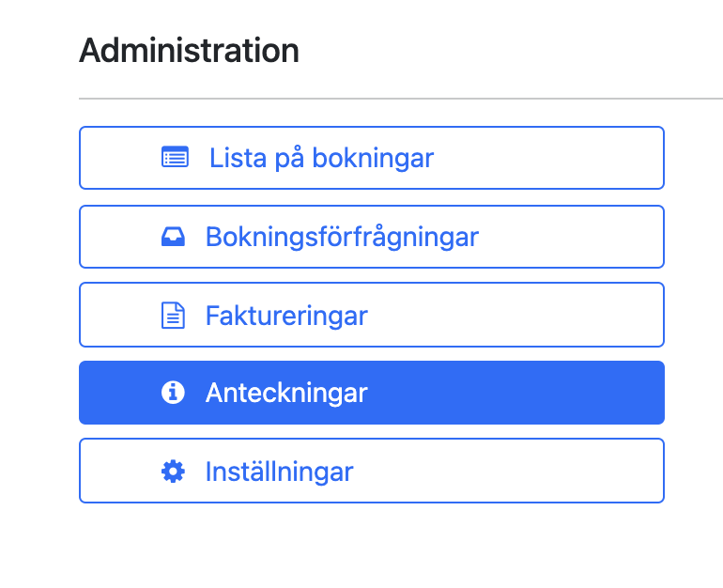Image resolution: width=723 pixels, height=588 pixels.
Task: Click the list icon beside Lista på bokningar
Action: [x=175, y=157]
